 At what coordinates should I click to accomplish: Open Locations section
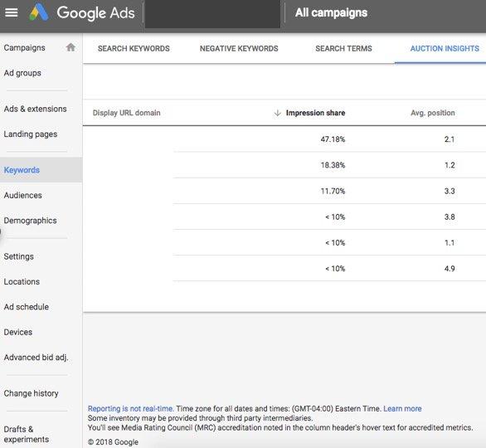coord(22,281)
